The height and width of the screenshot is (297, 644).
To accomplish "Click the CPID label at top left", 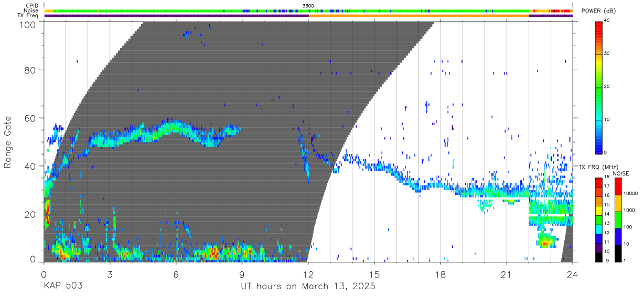I will pyautogui.click(x=31, y=6).
